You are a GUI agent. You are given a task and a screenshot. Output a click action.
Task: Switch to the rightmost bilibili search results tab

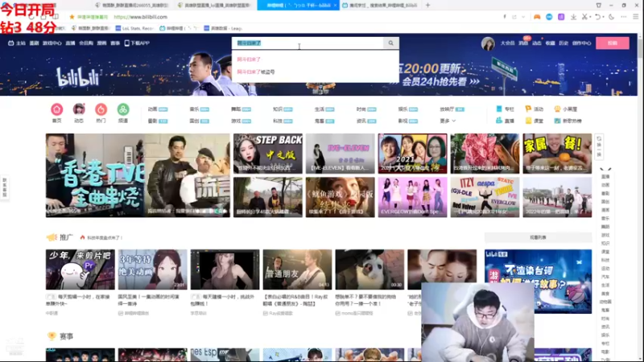380,6
